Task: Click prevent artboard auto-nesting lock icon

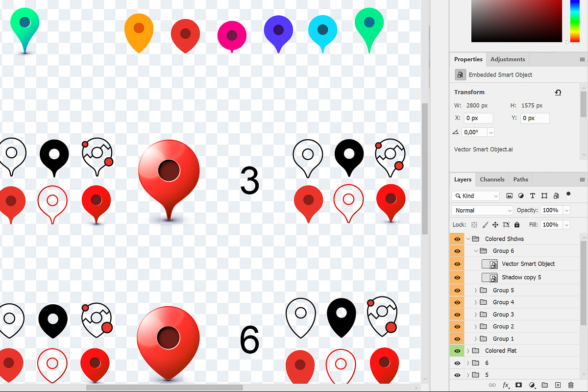Action: tap(506, 224)
